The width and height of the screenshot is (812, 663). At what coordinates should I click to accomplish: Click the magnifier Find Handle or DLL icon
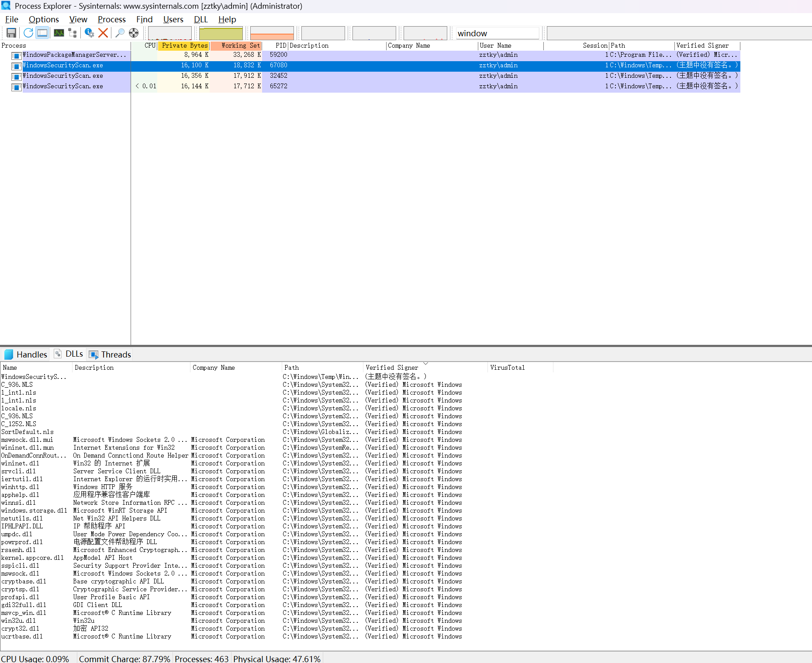click(x=120, y=33)
